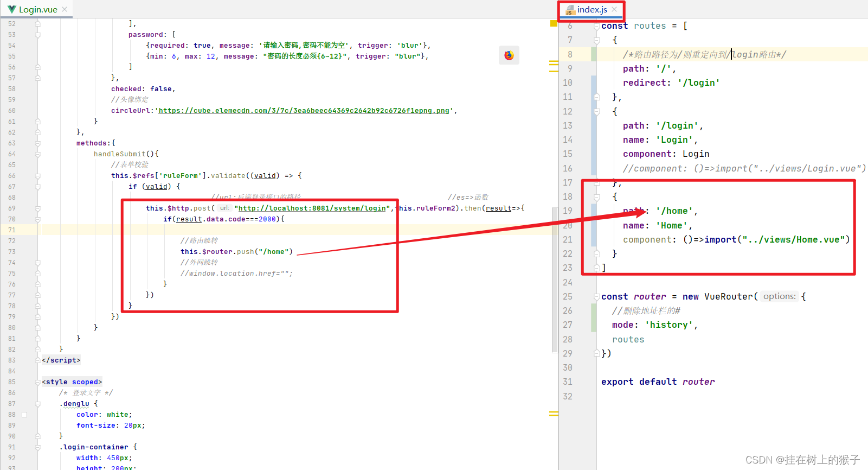The width and height of the screenshot is (868, 470).
Task: Click line number 24 in index.js gutter
Action: point(568,282)
